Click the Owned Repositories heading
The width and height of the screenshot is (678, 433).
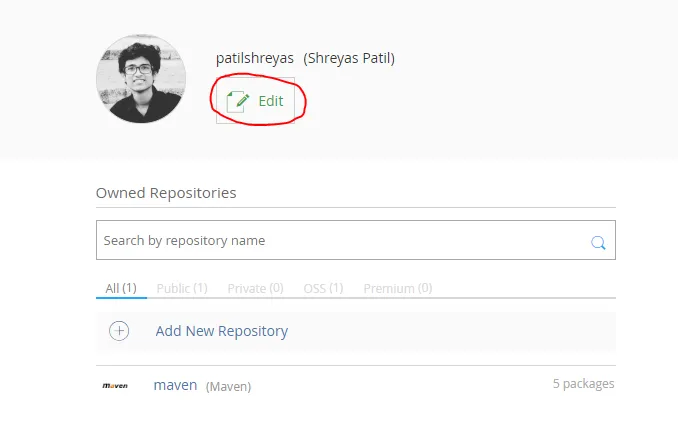point(166,192)
